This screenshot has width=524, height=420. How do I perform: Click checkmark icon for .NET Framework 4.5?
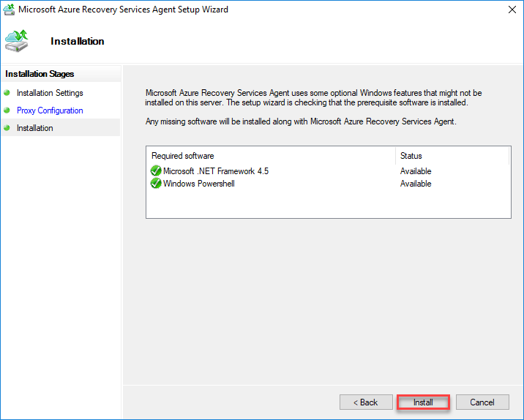156,171
